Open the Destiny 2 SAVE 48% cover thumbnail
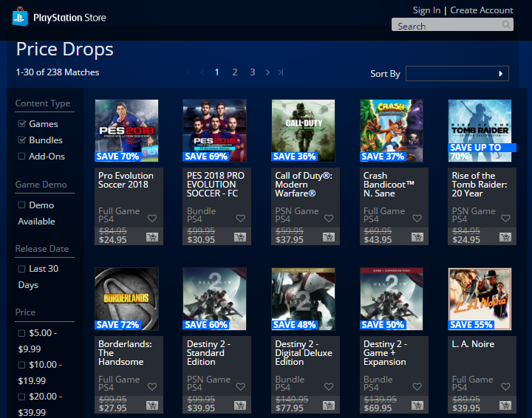532x418 pixels. pos(303,299)
